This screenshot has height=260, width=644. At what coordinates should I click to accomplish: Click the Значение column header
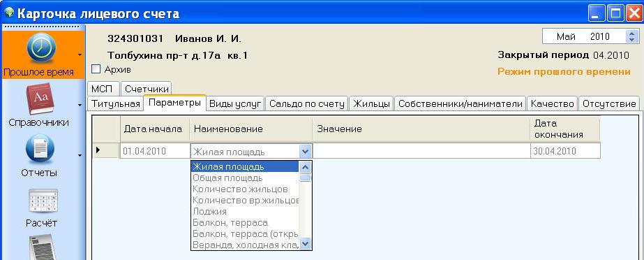[421, 129]
